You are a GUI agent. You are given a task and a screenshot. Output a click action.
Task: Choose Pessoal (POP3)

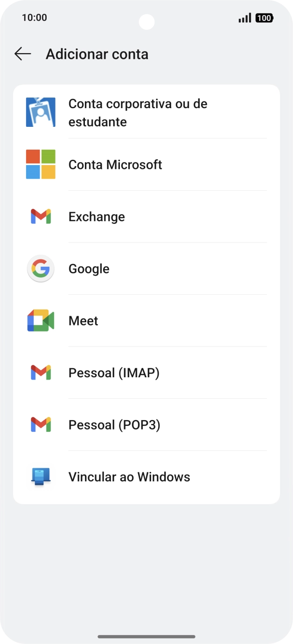(114, 424)
